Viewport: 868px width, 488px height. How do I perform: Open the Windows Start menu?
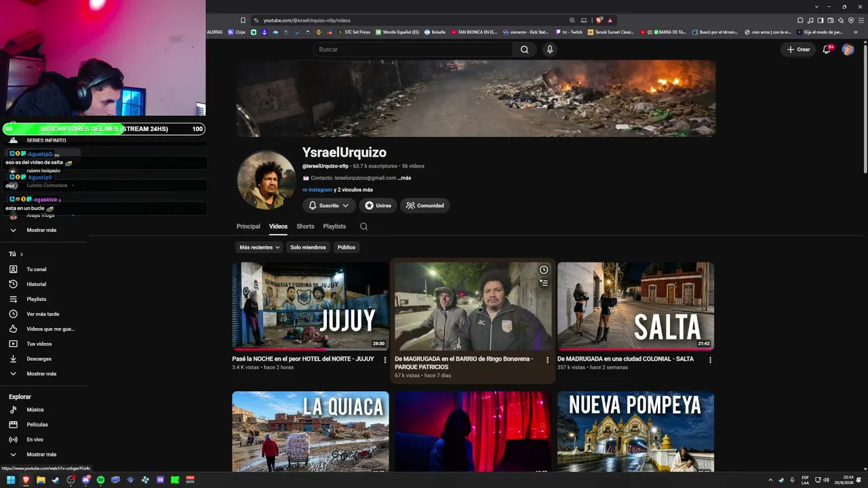coord(11,480)
